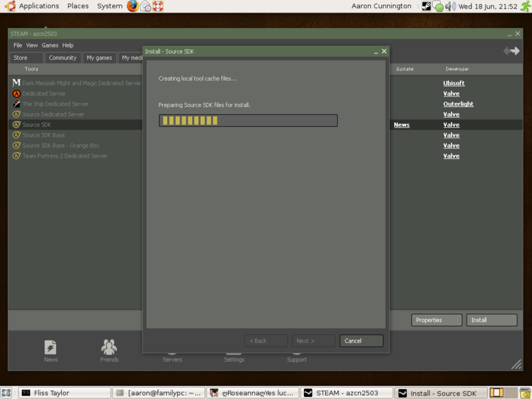Open the mail icon in top panel

pos(146,6)
